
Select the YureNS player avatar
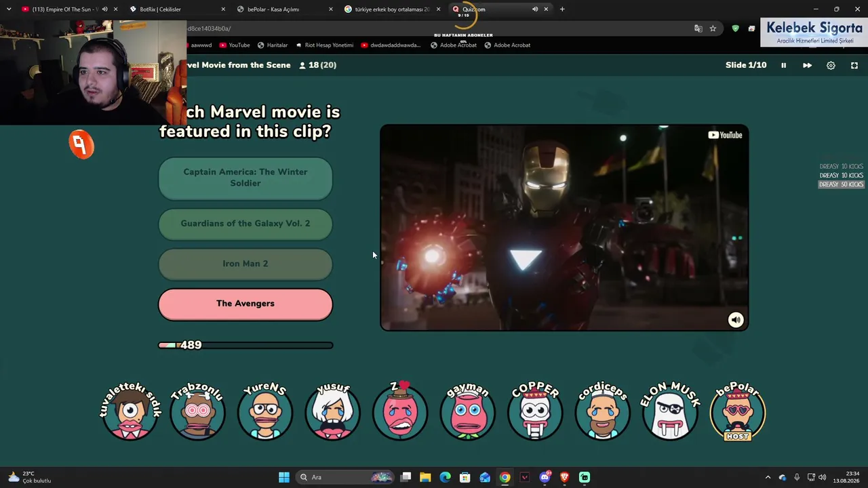coord(265,411)
